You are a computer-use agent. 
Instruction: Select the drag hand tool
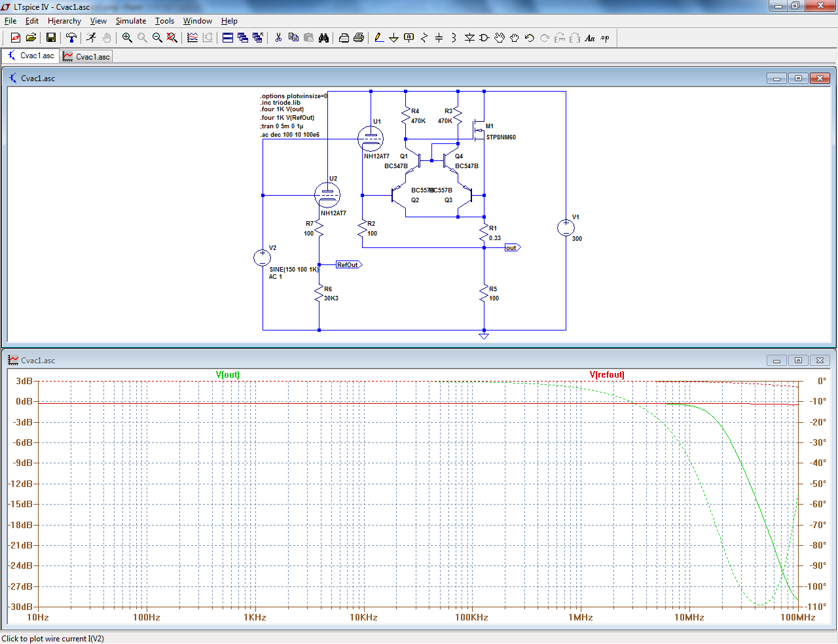pyautogui.click(x=515, y=38)
